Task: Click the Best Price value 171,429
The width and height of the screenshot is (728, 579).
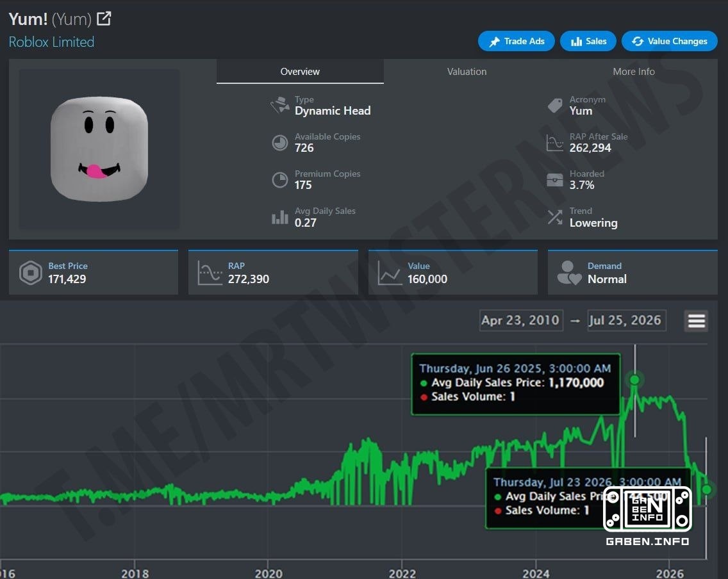Action: pos(67,279)
